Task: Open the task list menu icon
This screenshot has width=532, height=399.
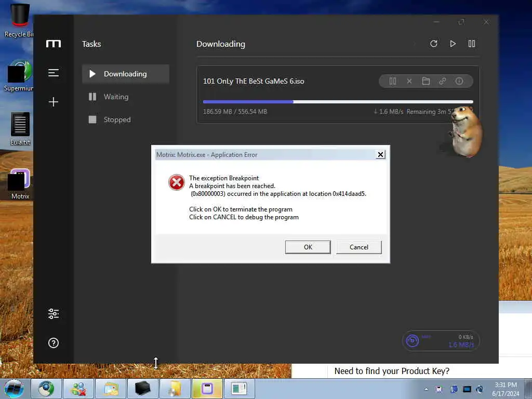Action: 54,73
